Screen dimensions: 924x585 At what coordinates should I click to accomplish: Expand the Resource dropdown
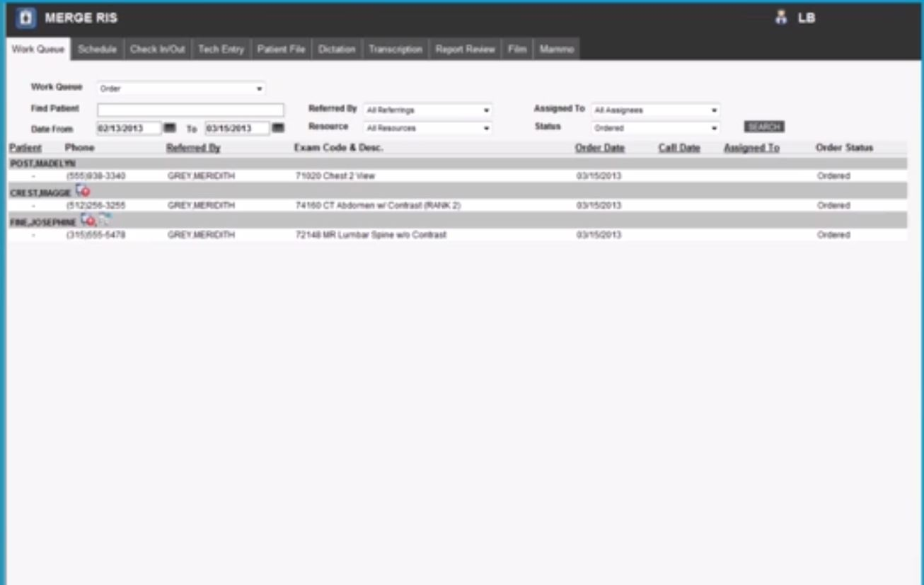point(427,128)
